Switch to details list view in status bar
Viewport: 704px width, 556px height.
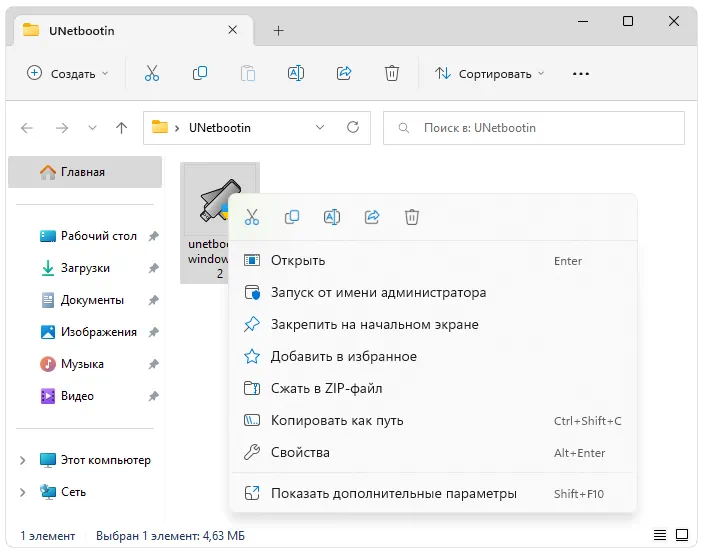(x=660, y=535)
